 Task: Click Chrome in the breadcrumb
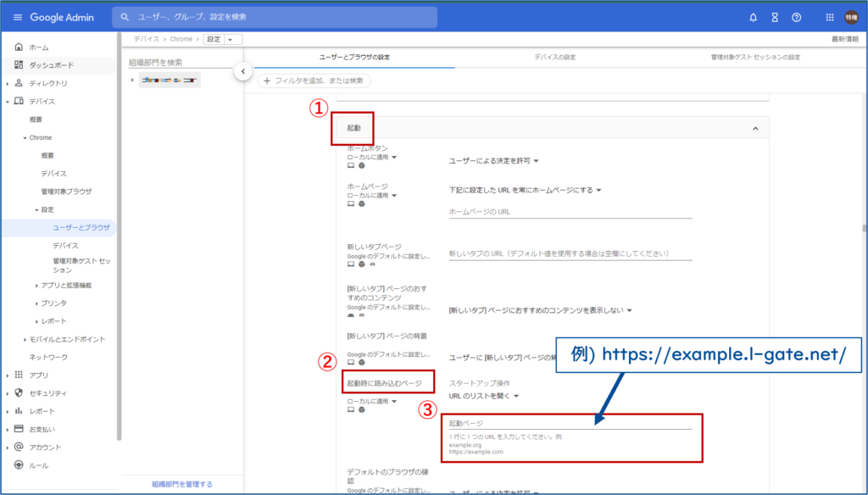[181, 39]
